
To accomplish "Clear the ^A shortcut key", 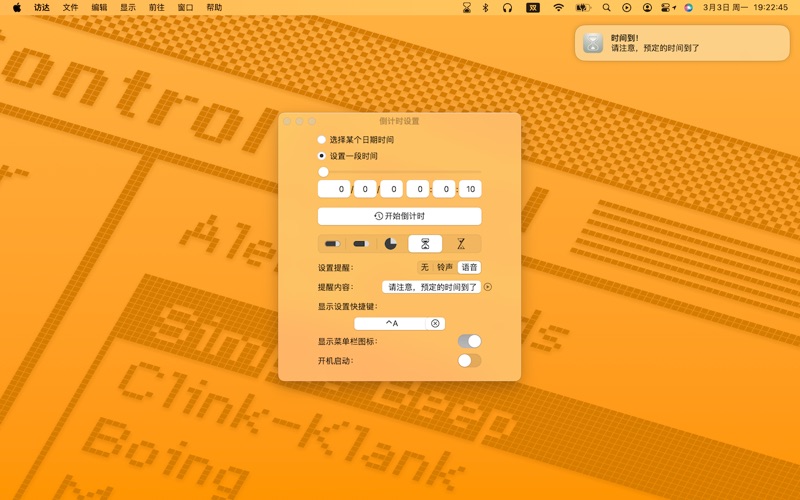I will click(x=435, y=324).
